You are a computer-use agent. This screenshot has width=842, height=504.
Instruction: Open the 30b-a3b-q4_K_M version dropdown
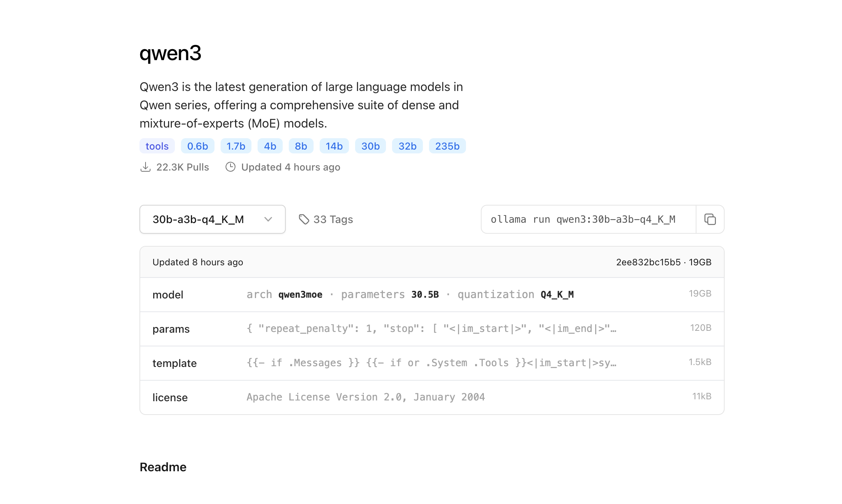tap(212, 219)
